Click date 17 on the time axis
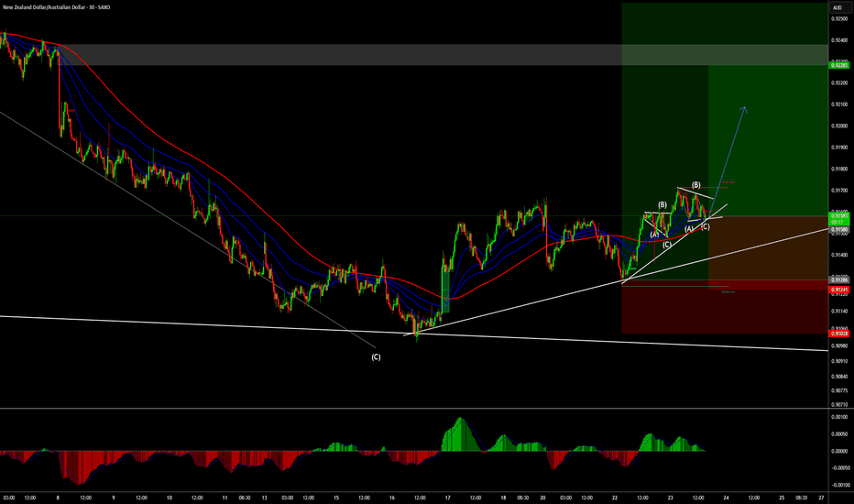Image resolution: width=854 pixels, height=504 pixels. [448, 498]
